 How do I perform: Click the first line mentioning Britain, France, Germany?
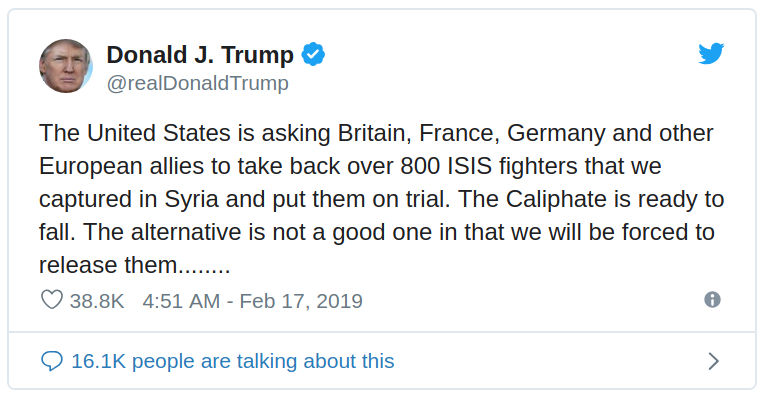click(376, 133)
